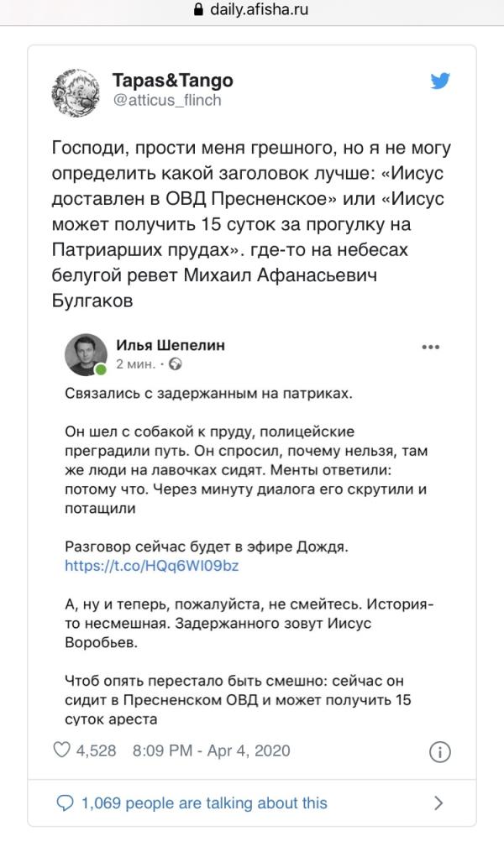
Task: Open the t.co/HQq6WI09bz link
Action: (x=152, y=565)
